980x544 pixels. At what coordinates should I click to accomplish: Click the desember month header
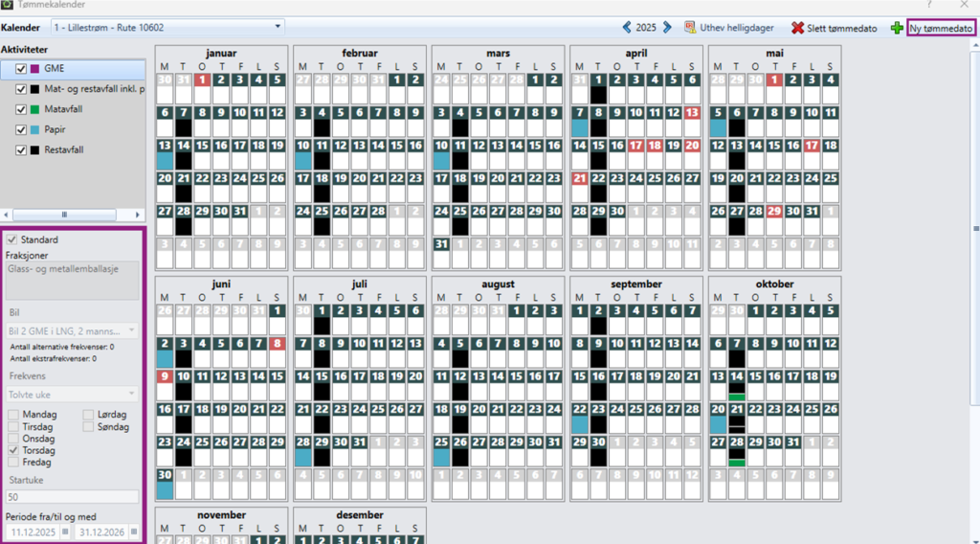pyautogui.click(x=360, y=515)
